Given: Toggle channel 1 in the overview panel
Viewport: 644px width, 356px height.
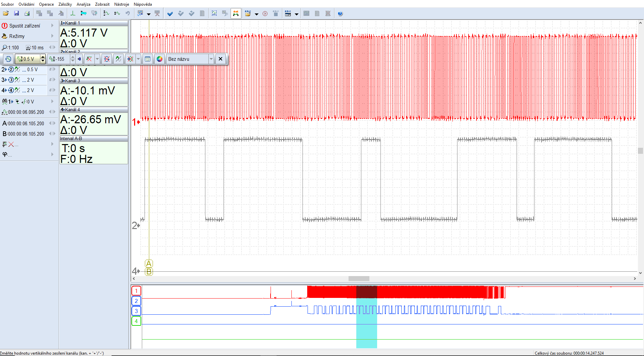Looking at the screenshot, I should coord(136,291).
